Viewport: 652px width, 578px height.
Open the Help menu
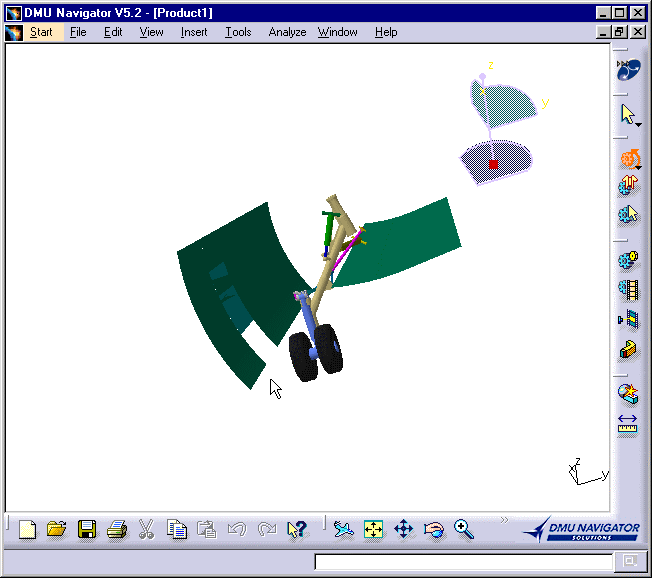[x=386, y=32]
